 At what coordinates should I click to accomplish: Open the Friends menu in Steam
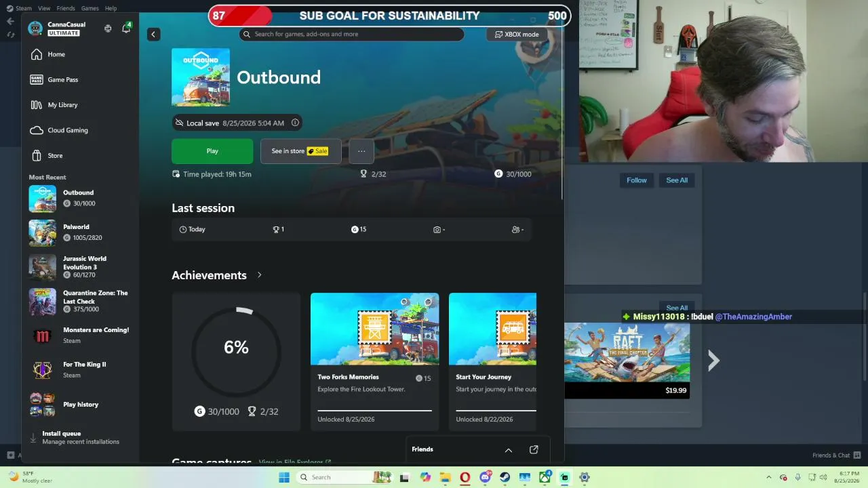click(66, 8)
